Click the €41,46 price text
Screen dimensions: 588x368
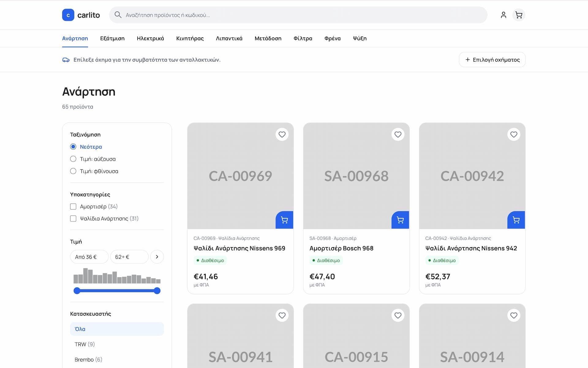tap(206, 277)
